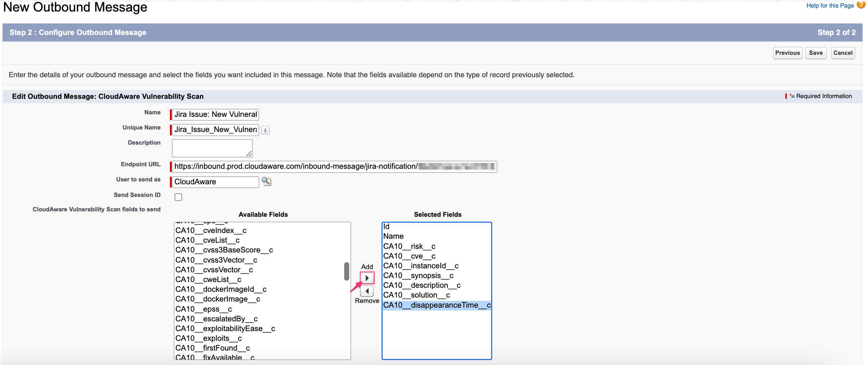The width and height of the screenshot is (868, 365).
Task: Click the Save button
Action: (816, 53)
